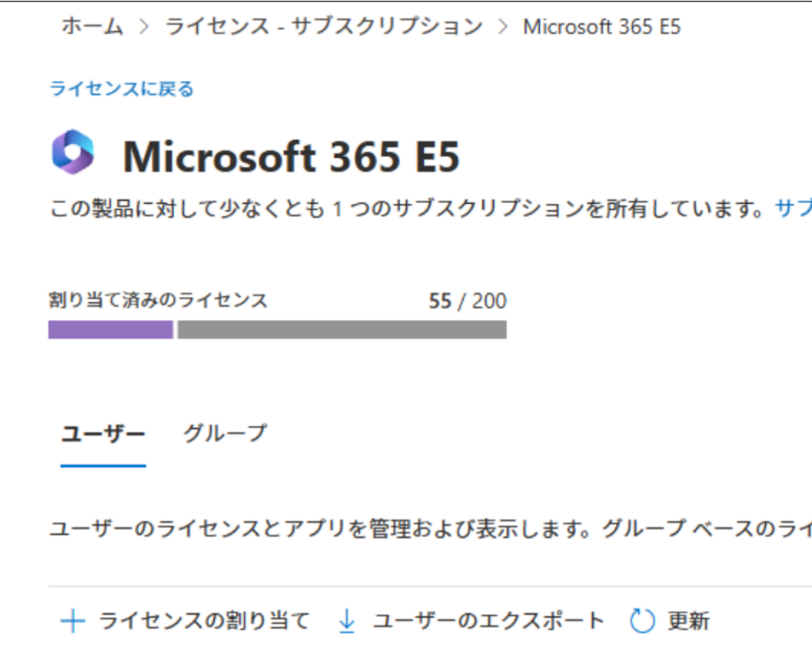This screenshot has height=664, width=812.
Task: Click the large Microsoft 365 E5 page heading
Action: coord(291,155)
